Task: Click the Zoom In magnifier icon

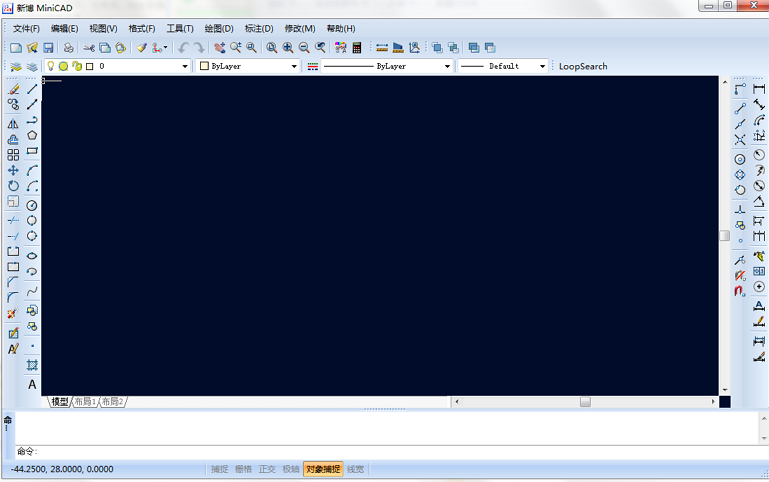Action: pos(288,48)
